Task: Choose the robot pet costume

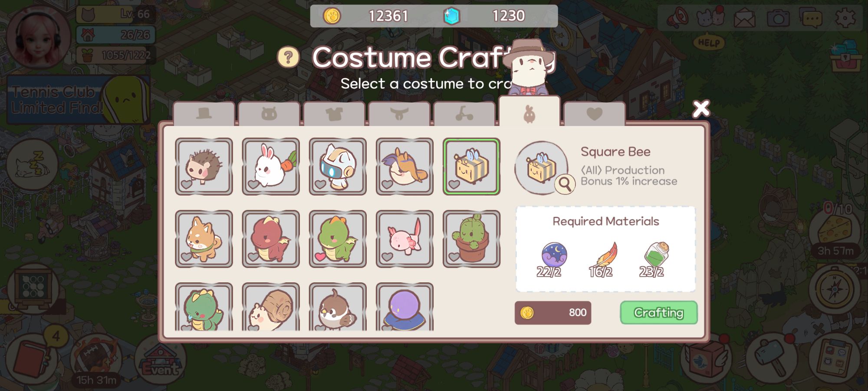Action: coord(337,166)
